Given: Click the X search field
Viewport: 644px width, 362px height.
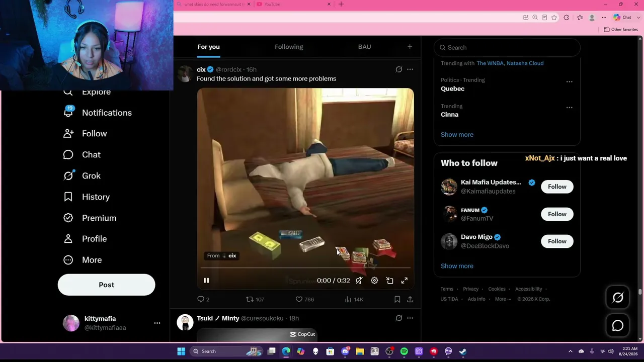Looking at the screenshot, I should [507, 47].
